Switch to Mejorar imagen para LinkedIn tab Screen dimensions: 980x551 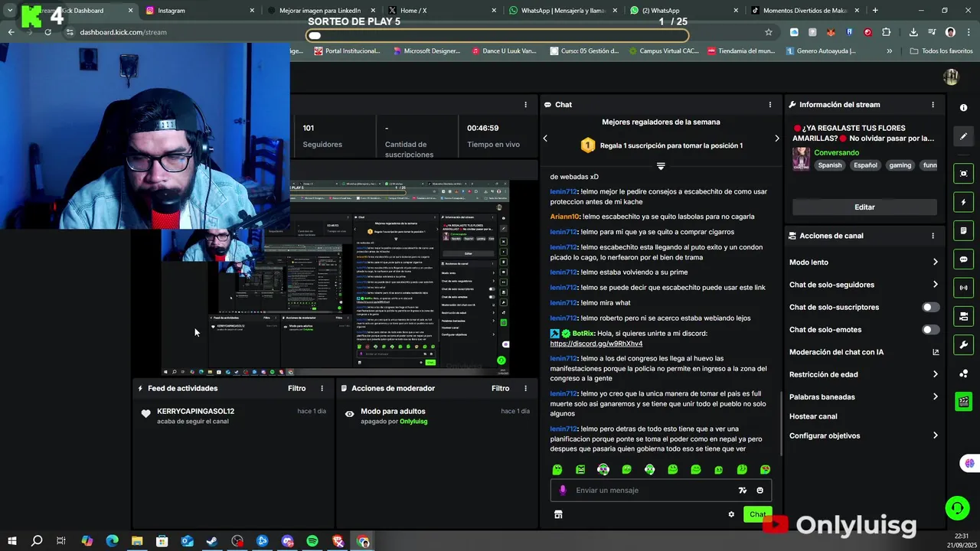[x=320, y=11]
